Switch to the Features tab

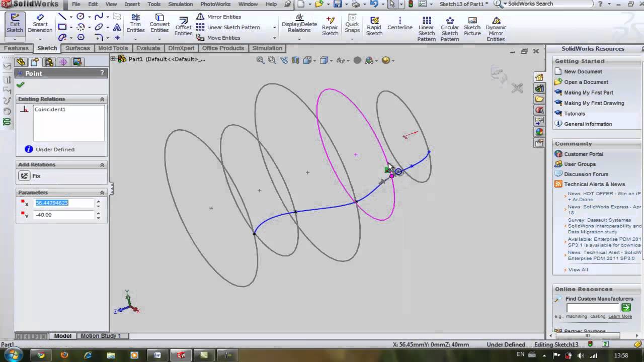point(16,48)
